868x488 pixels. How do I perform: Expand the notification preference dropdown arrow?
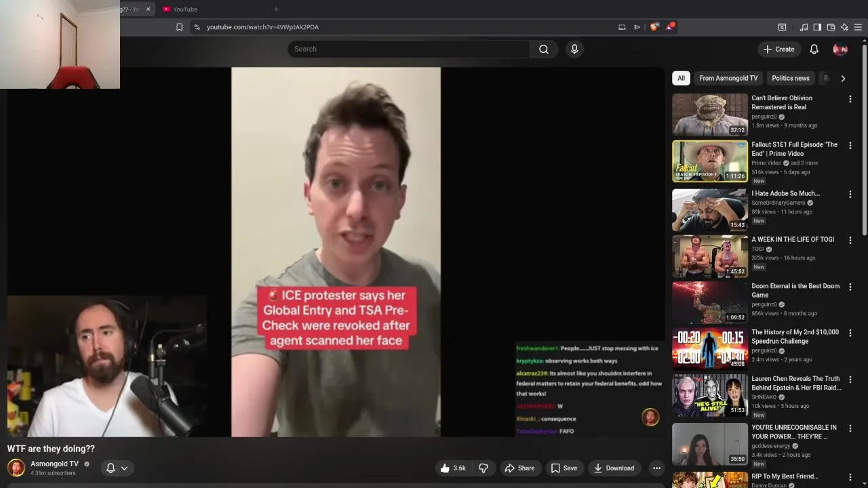pos(124,468)
